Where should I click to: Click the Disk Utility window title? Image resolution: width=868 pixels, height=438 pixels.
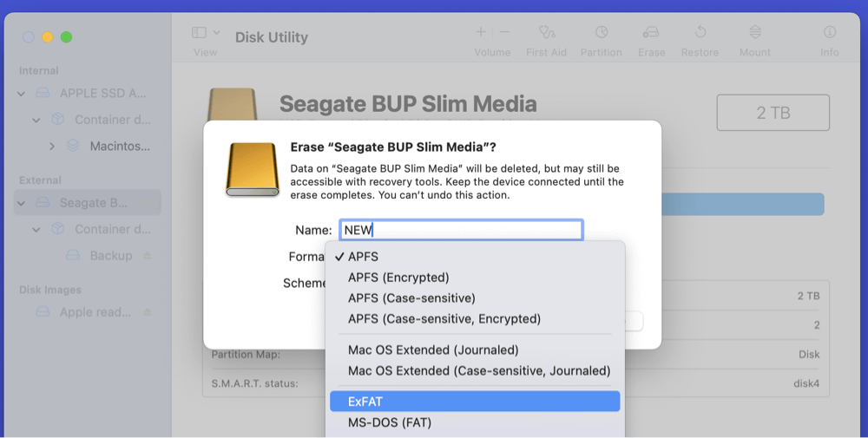pos(271,37)
